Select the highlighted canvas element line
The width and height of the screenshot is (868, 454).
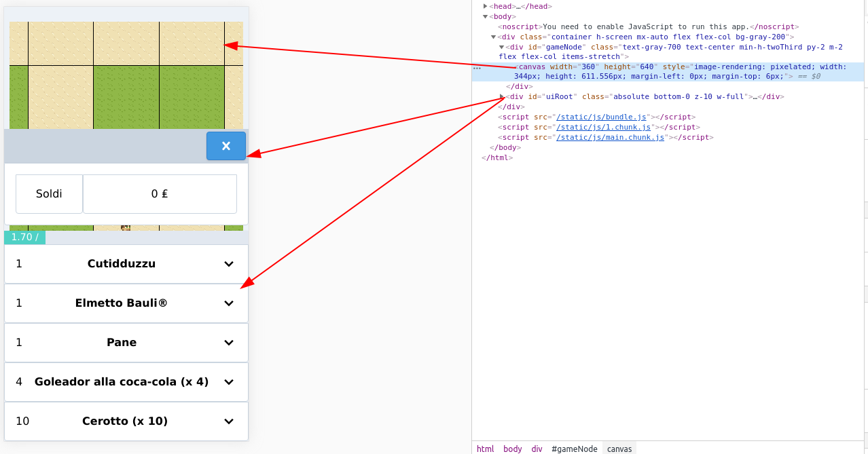[668, 71]
